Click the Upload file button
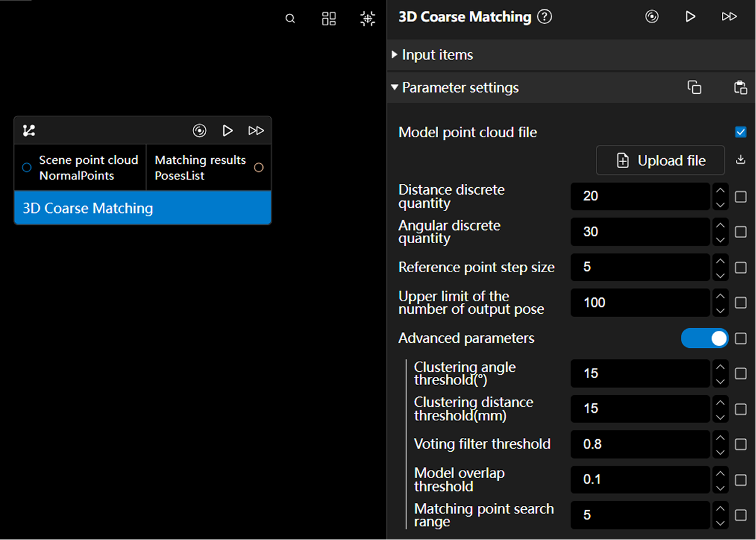This screenshot has height=540, width=756. [660, 161]
